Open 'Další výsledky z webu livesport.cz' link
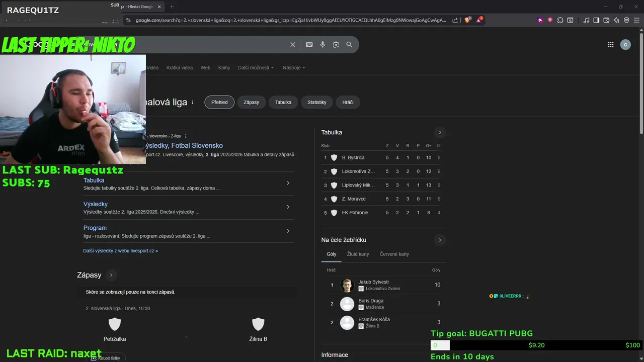 121,250
